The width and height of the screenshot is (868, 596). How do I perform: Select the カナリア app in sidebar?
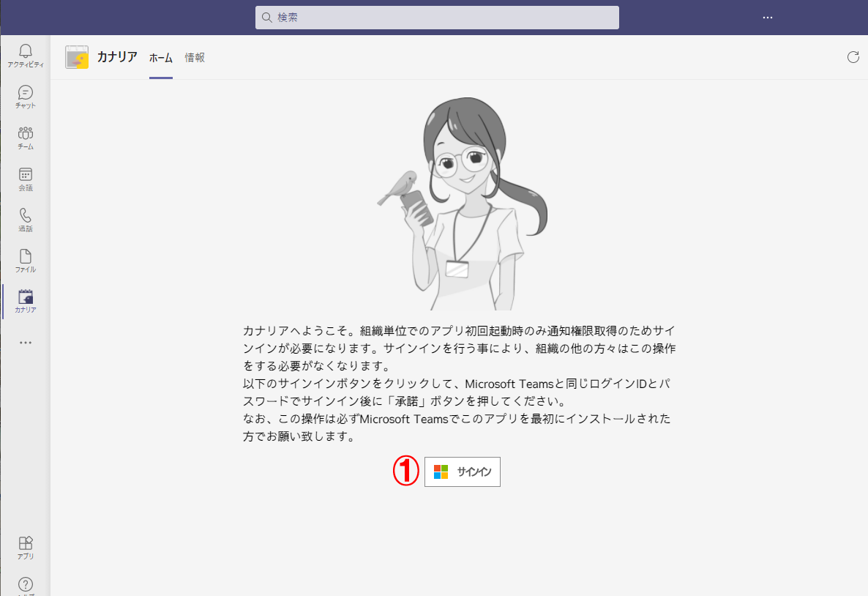click(x=26, y=302)
